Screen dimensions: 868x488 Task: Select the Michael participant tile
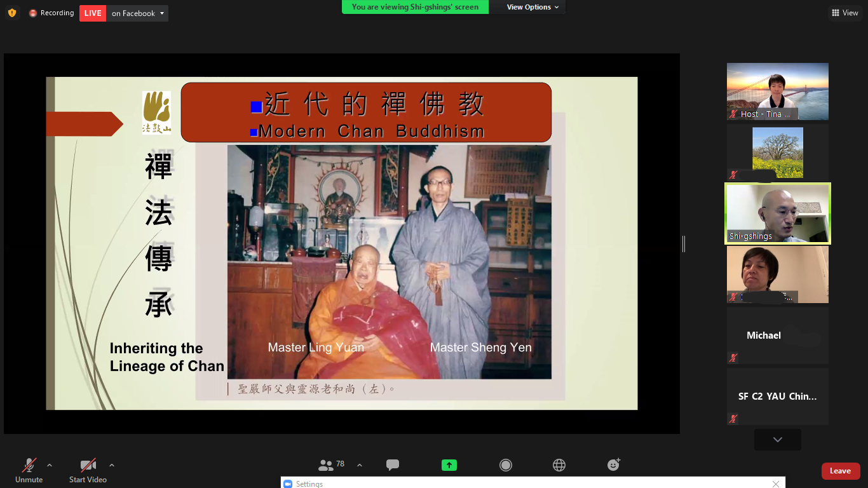point(778,335)
